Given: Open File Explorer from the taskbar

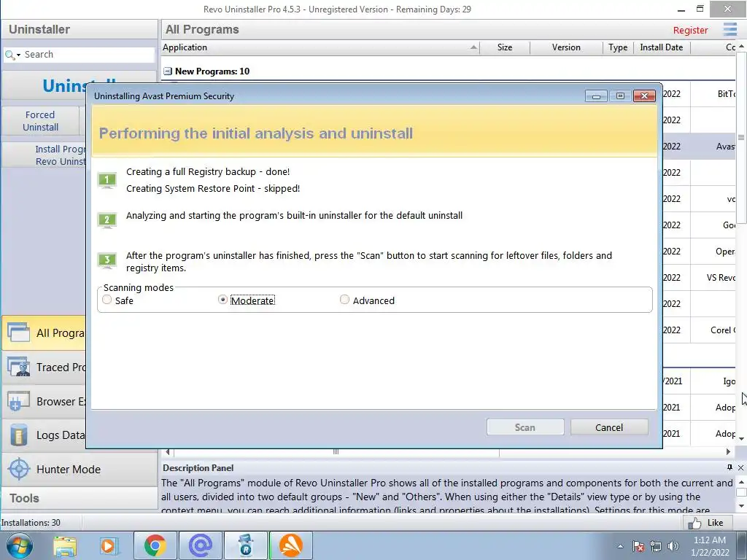Looking at the screenshot, I should (65, 545).
